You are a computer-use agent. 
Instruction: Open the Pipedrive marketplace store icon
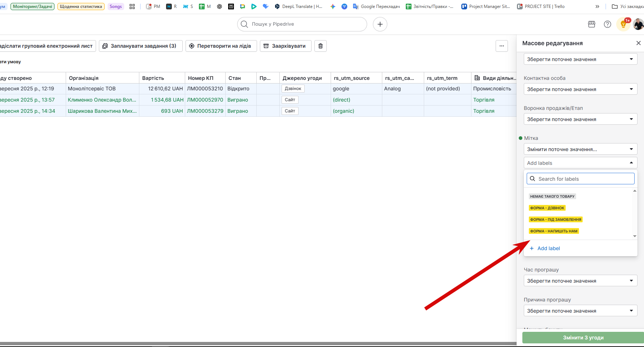592,24
